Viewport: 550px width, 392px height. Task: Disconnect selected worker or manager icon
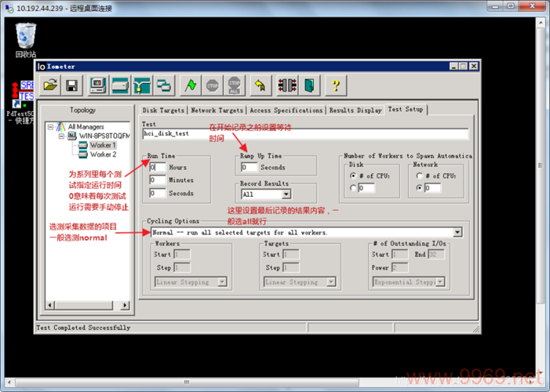click(x=287, y=85)
